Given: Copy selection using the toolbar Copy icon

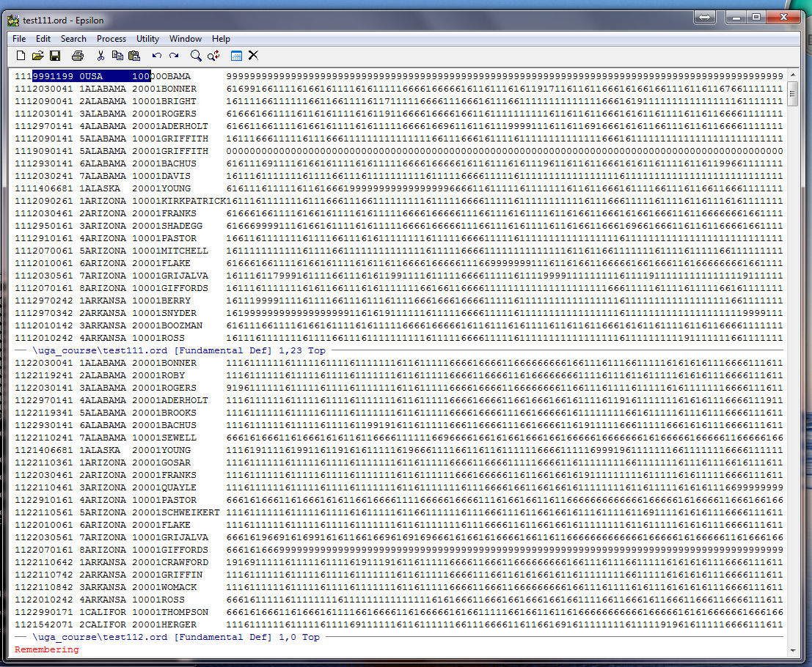Looking at the screenshot, I should coord(117,56).
